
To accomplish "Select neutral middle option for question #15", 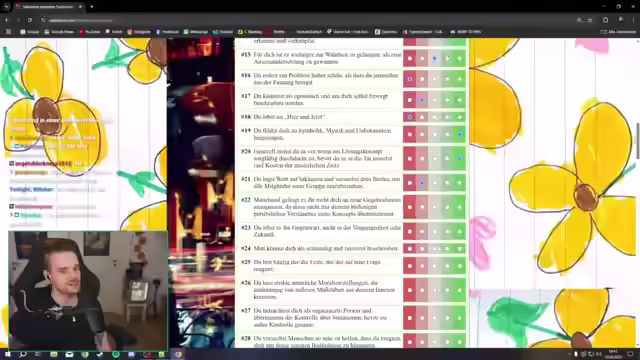I will [434, 58].
